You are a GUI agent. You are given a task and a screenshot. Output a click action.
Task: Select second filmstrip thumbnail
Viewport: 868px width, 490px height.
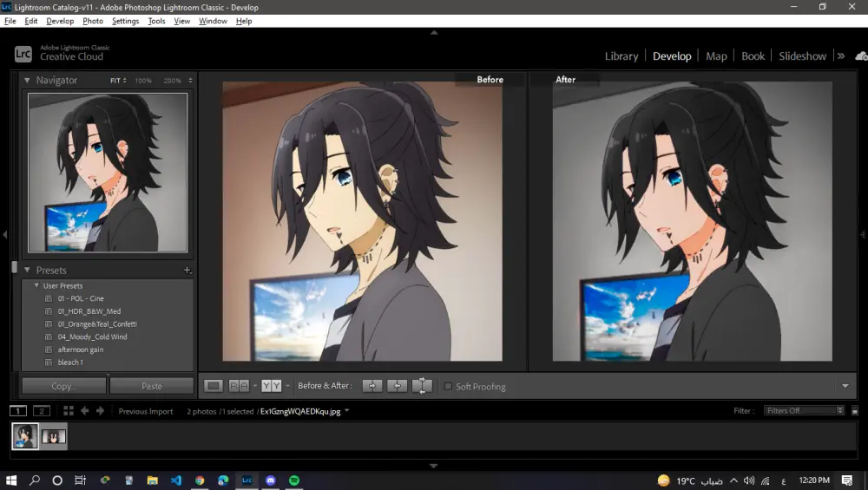pyautogui.click(x=54, y=437)
